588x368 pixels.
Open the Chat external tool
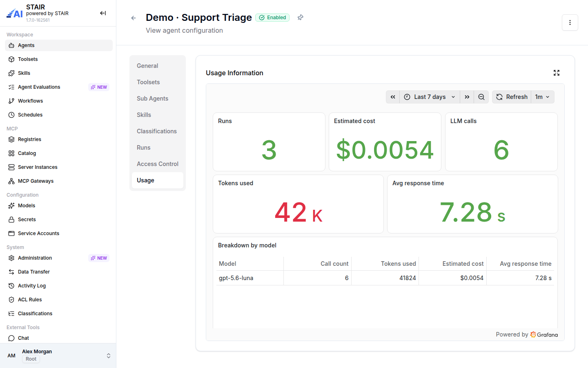pos(59,338)
